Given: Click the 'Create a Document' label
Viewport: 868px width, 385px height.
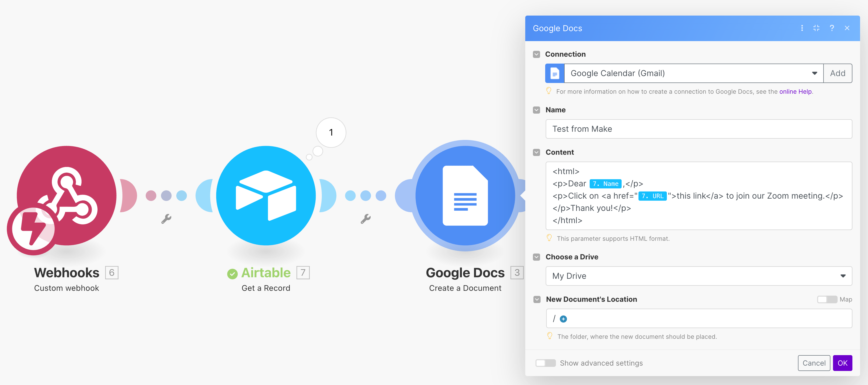Looking at the screenshot, I should 465,288.
